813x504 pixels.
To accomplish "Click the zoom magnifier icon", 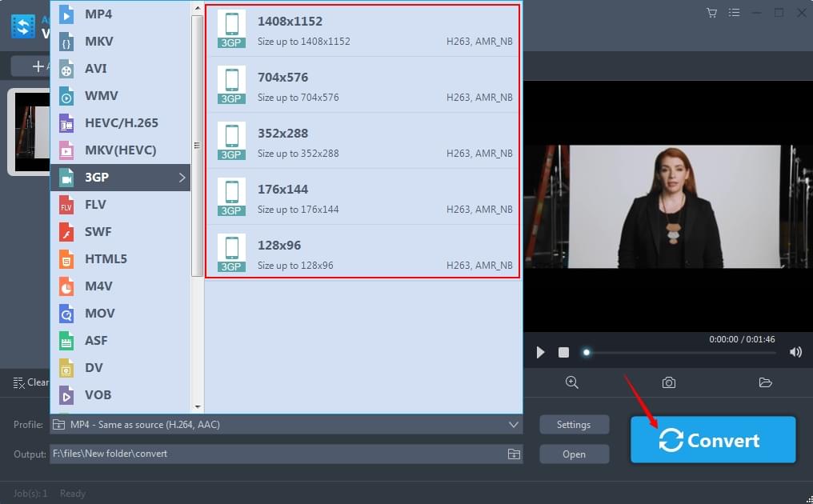I will coord(571,382).
